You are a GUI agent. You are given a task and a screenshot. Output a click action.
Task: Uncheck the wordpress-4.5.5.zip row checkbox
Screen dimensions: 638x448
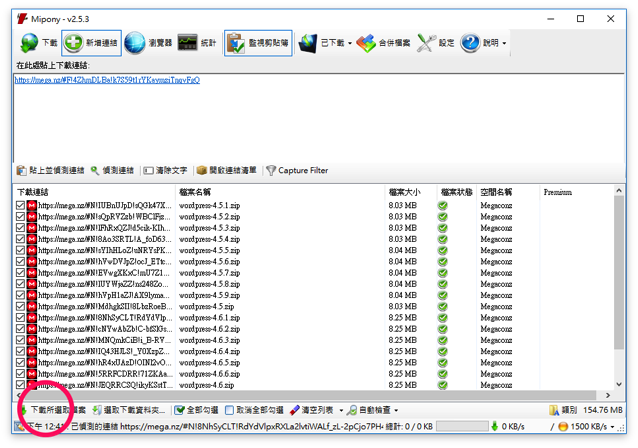tap(20, 250)
